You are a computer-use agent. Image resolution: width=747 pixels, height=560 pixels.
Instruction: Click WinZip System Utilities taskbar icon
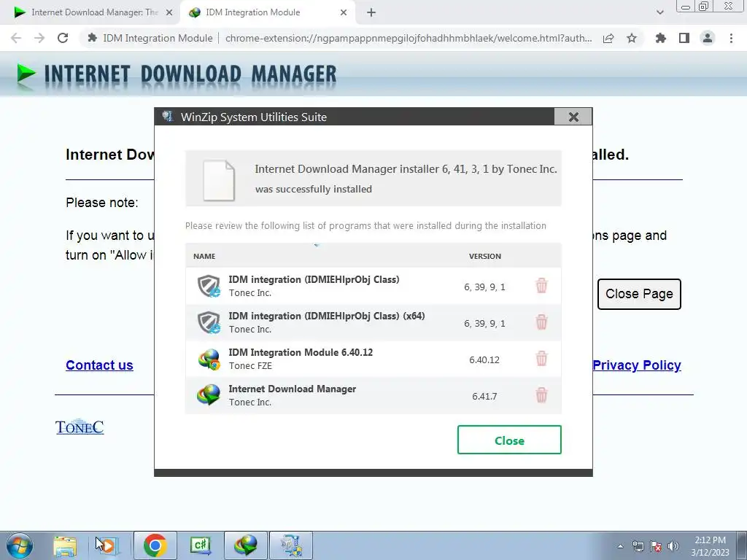tap(291, 545)
